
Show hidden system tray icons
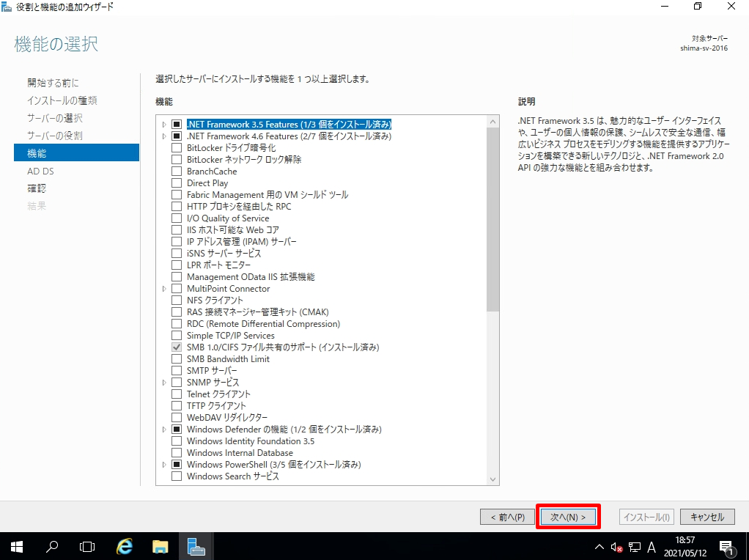(599, 547)
